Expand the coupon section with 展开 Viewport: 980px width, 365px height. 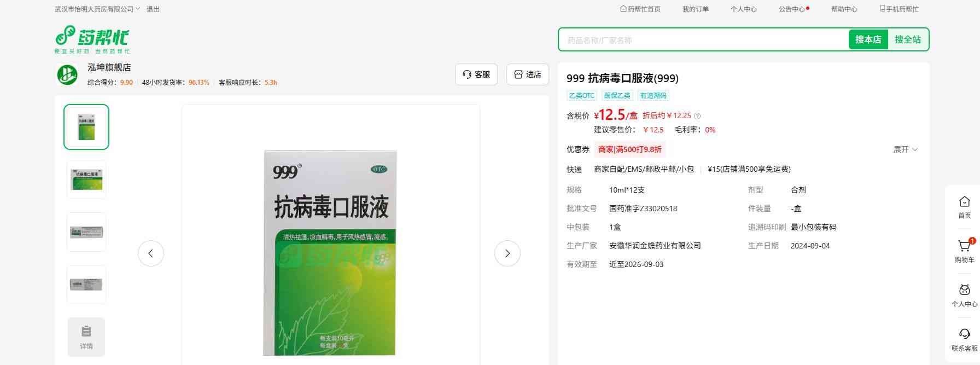pyautogui.click(x=905, y=149)
